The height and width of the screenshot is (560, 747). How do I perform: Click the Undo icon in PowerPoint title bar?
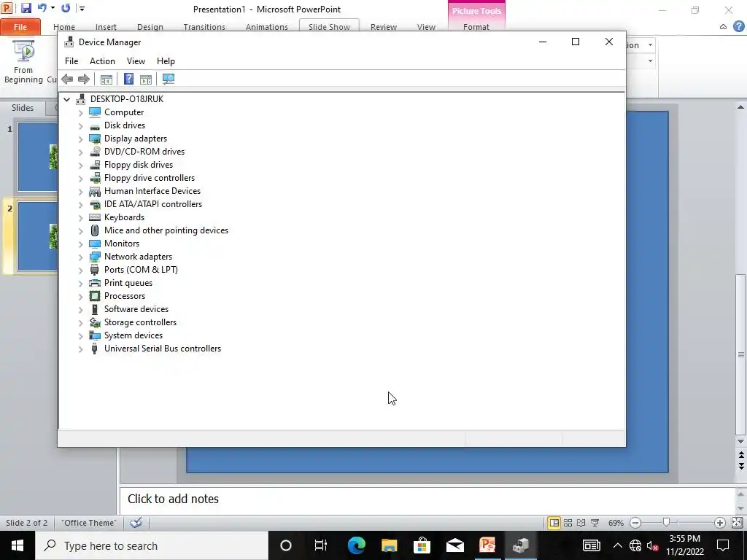tap(42, 8)
